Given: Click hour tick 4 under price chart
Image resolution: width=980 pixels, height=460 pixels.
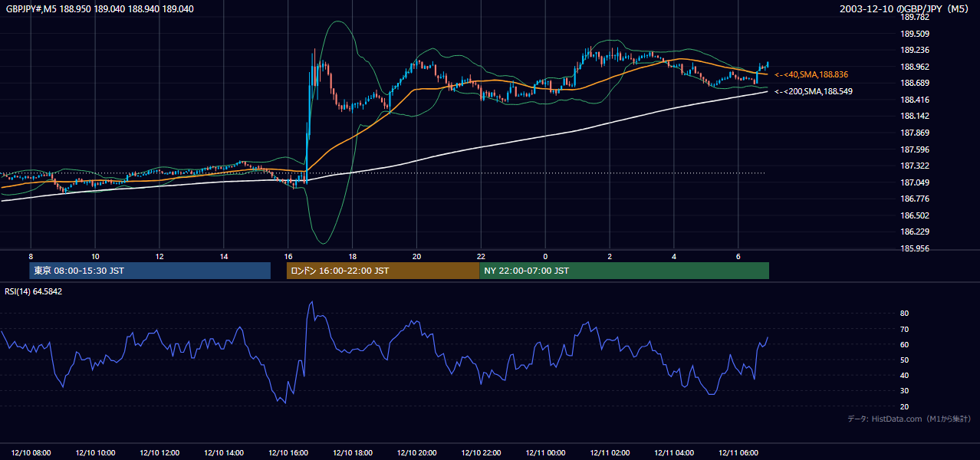Looking at the screenshot, I should point(674,256).
